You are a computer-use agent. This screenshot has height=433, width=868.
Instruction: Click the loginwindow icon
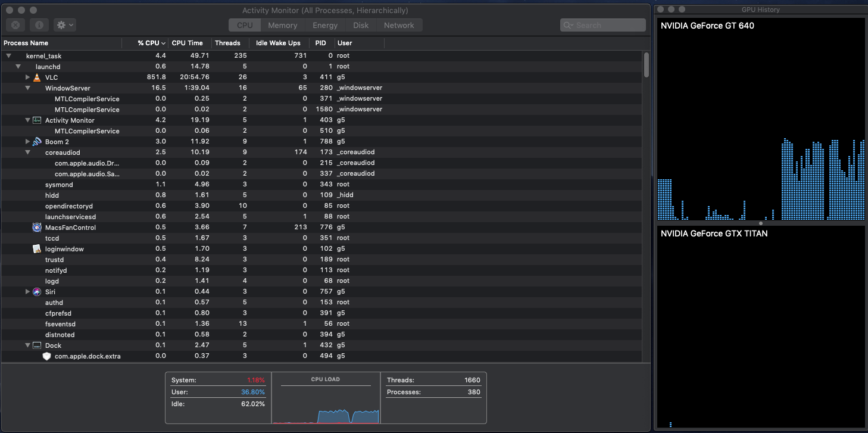(37, 249)
